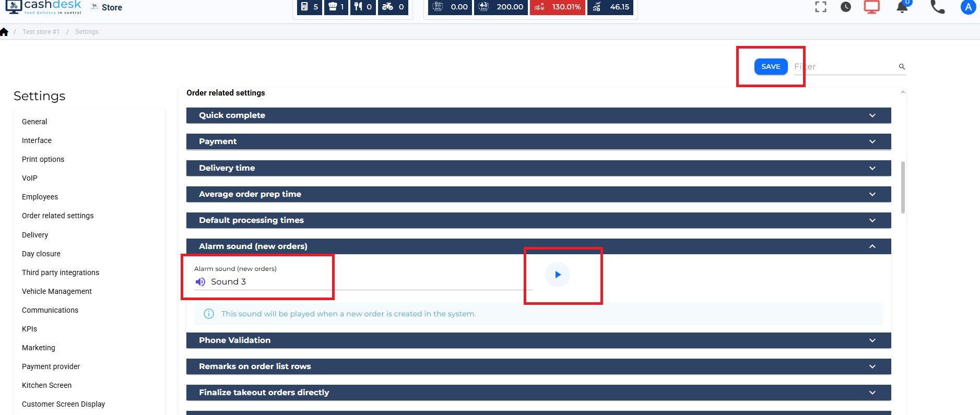Image resolution: width=980 pixels, height=415 pixels.
Task: Click the home breadcrumb icon
Action: (x=5, y=32)
